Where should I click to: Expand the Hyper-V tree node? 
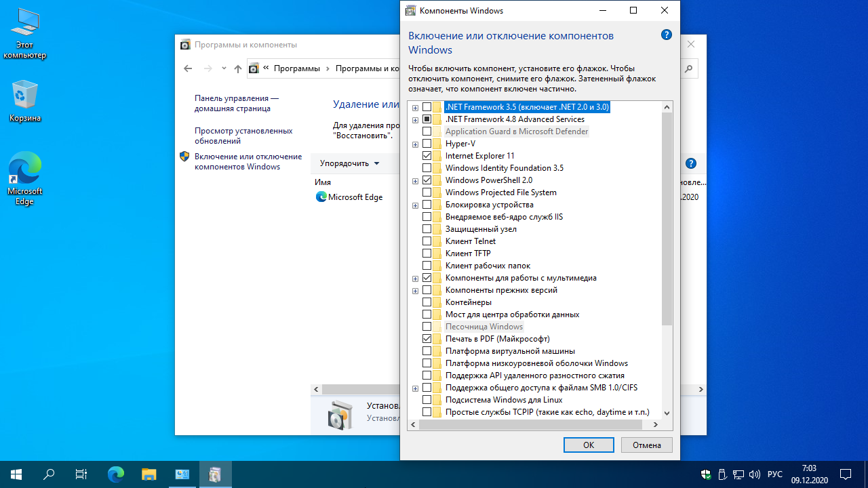[x=415, y=144]
